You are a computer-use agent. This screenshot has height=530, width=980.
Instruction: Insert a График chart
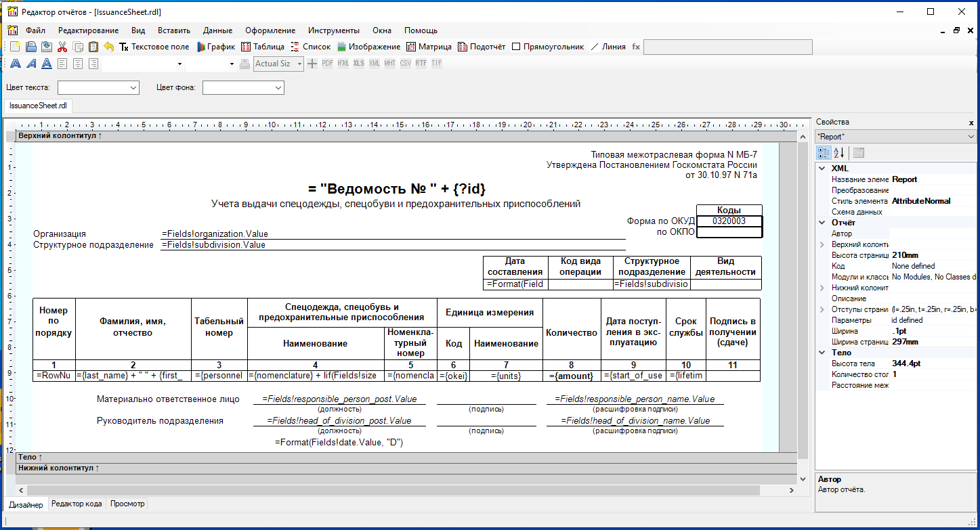point(216,47)
